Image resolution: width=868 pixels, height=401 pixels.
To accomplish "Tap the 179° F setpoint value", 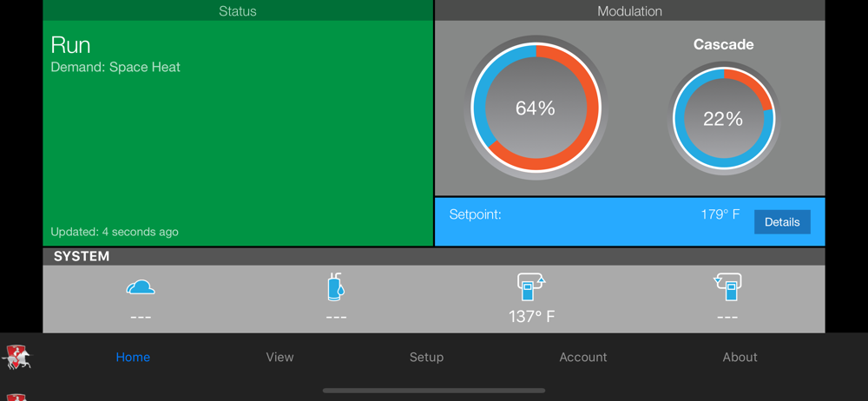I will click(x=720, y=214).
